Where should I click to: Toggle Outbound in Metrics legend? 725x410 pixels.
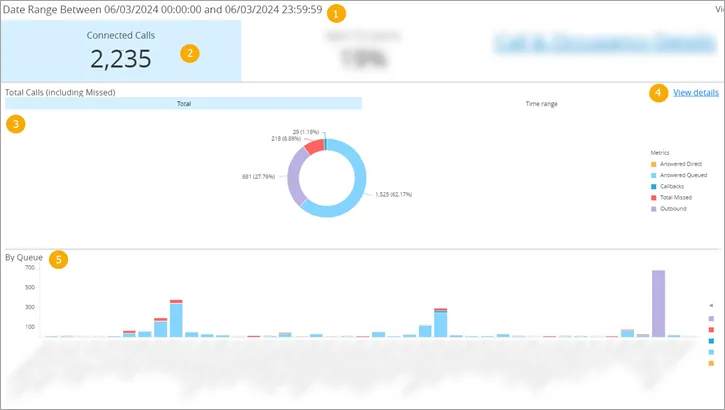point(669,208)
